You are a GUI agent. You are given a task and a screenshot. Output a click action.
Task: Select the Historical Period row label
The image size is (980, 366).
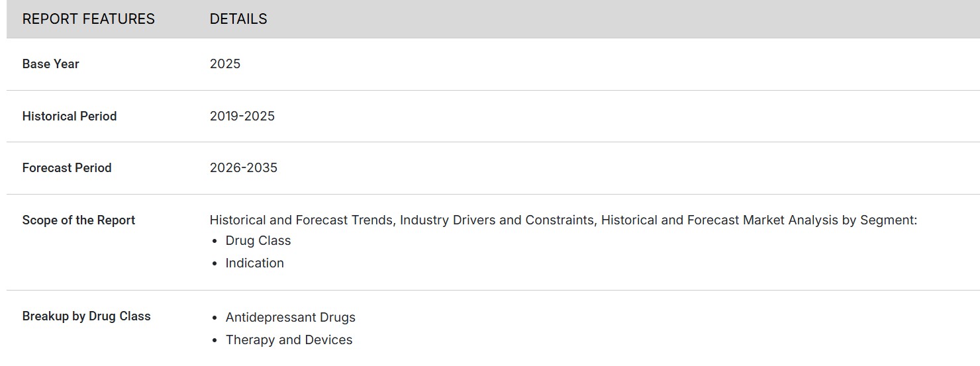tap(70, 116)
